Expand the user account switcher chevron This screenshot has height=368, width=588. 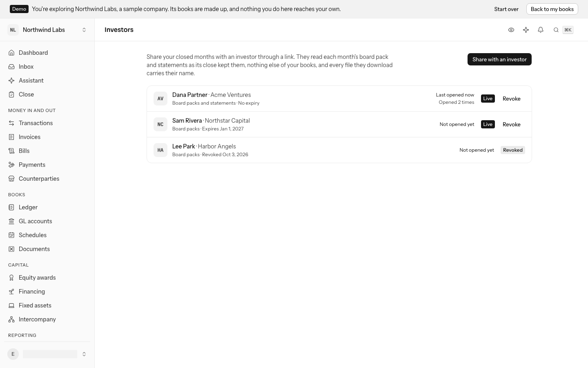pyautogui.click(x=84, y=354)
